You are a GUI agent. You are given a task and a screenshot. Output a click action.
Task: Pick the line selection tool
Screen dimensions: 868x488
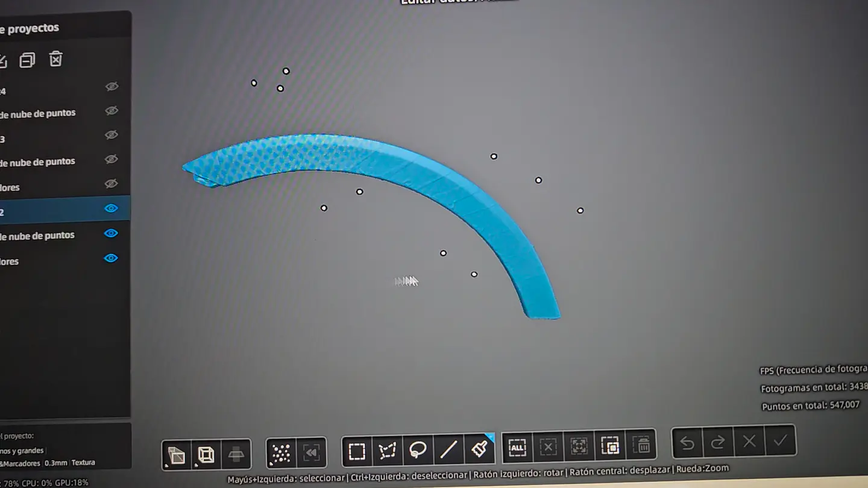tap(448, 449)
